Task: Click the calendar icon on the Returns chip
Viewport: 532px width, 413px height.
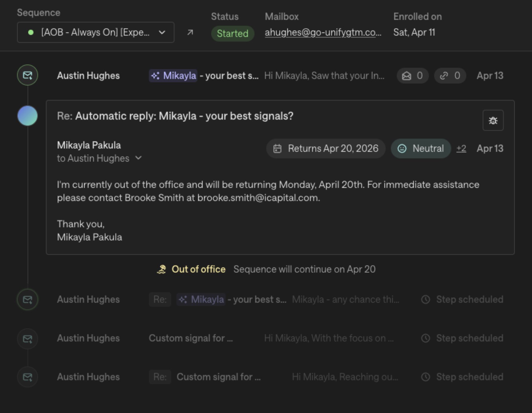Action: (278, 148)
